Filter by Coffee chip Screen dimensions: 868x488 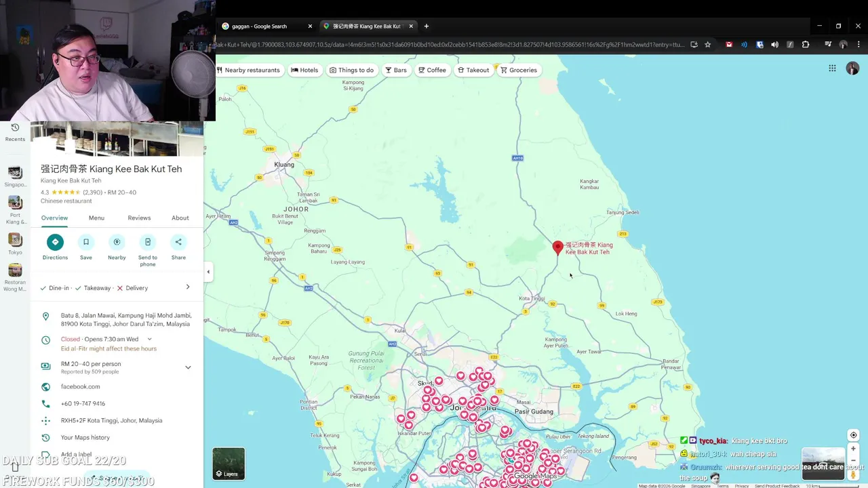pos(432,70)
